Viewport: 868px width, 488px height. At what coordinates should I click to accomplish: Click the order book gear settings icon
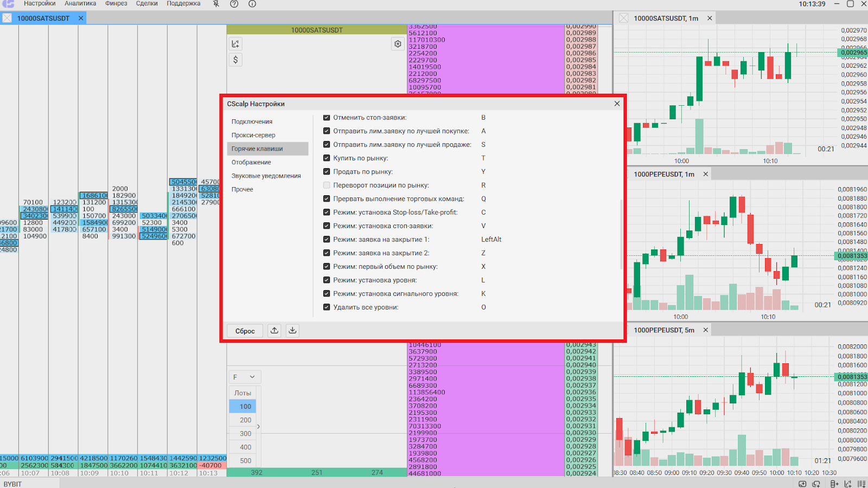pyautogui.click(x=398, y=44)
